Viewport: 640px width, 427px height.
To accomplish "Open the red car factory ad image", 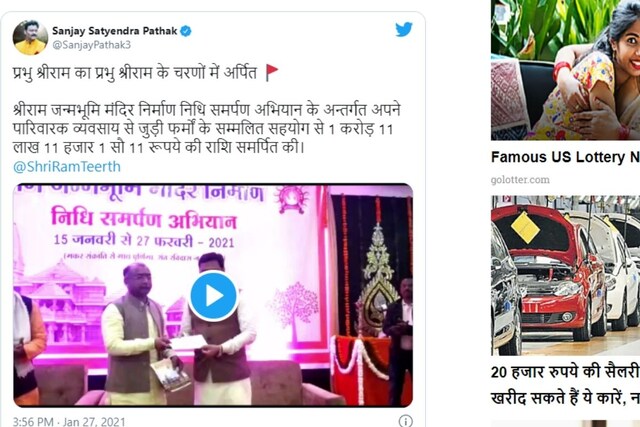I will click(565, 275).
